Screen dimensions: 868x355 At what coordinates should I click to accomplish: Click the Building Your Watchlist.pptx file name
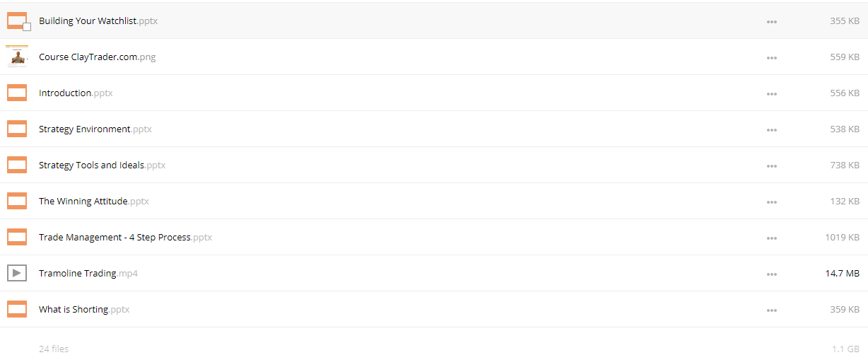click(98, 21)
